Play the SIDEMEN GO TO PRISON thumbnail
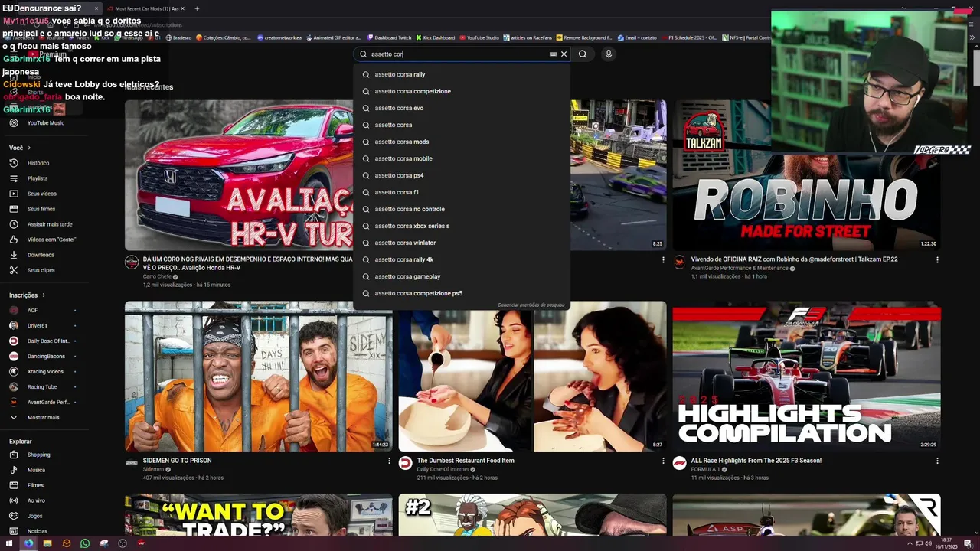 click(x=259, y=376)
